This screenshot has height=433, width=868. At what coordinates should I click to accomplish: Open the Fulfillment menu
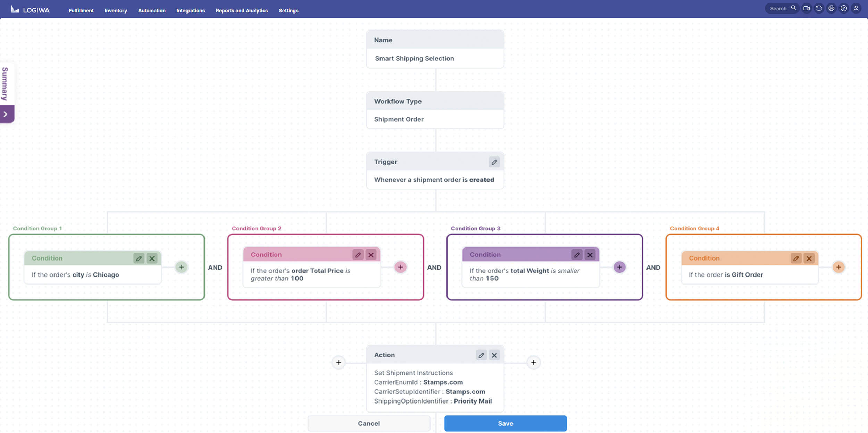81,11
